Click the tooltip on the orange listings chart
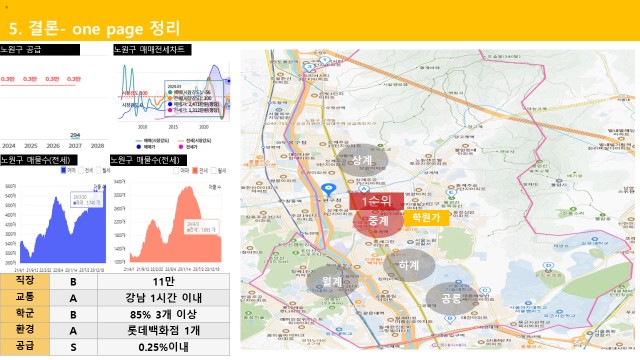Screen dimensions: 640x360 [202, 227]
